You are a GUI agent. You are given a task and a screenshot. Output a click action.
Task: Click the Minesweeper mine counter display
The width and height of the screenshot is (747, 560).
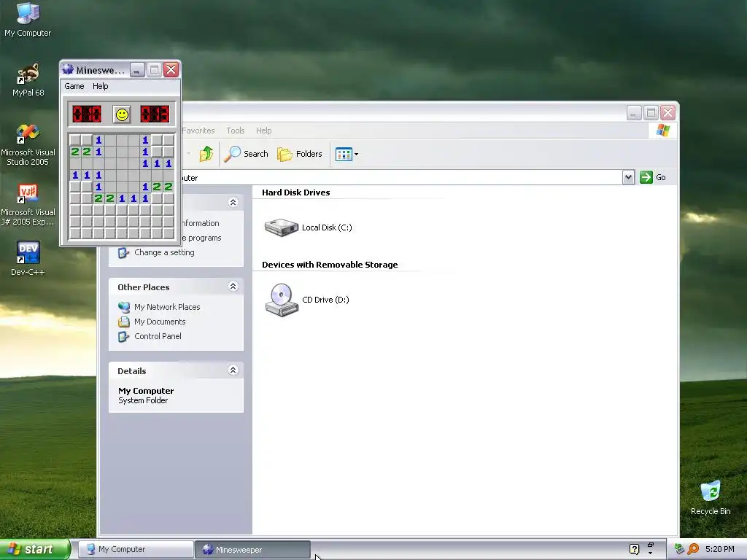pos(87,114)
